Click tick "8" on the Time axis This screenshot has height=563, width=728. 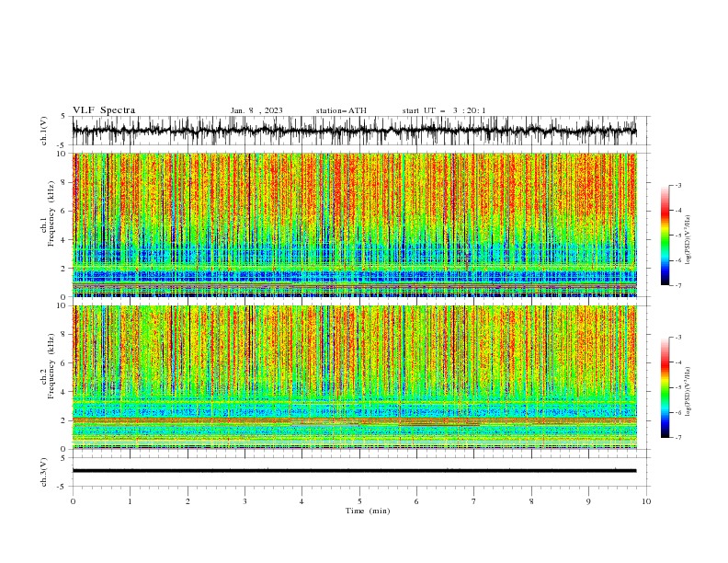531,501
